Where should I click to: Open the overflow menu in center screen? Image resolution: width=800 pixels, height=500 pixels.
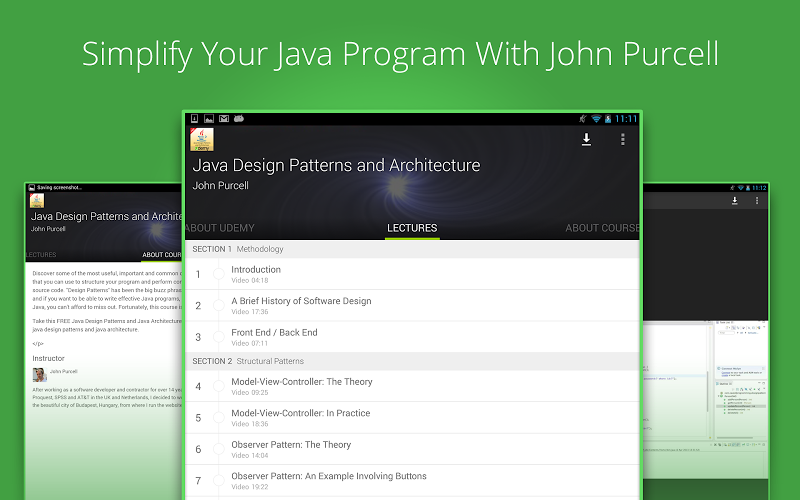pos(622,140)
